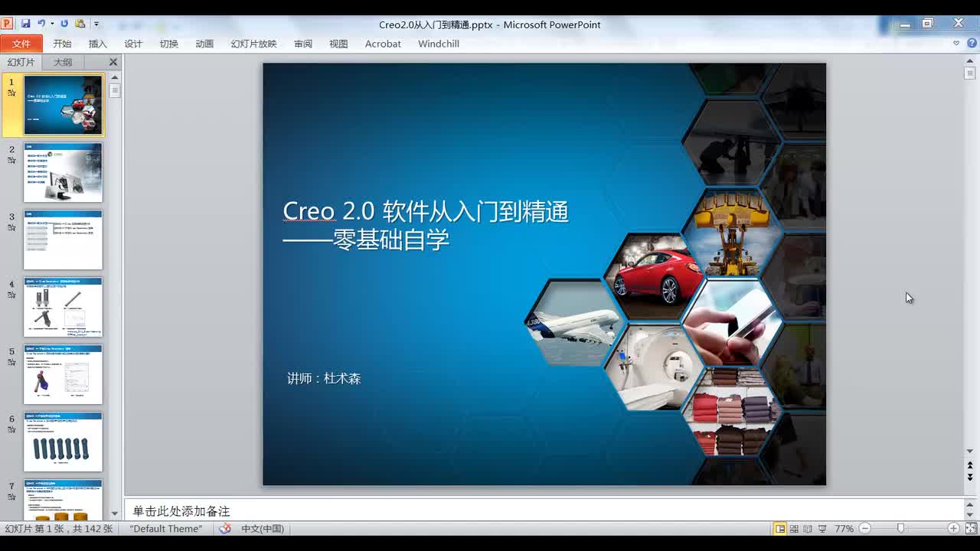Screen dimensions: 980x551
Task: Select slide 2 thumbnail
Action: click(63, 172)
